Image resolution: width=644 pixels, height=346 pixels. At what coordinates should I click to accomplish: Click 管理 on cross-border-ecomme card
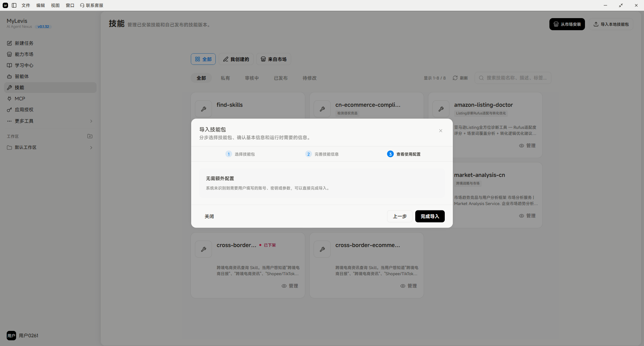pyautogui.click(x=409, y=286)
